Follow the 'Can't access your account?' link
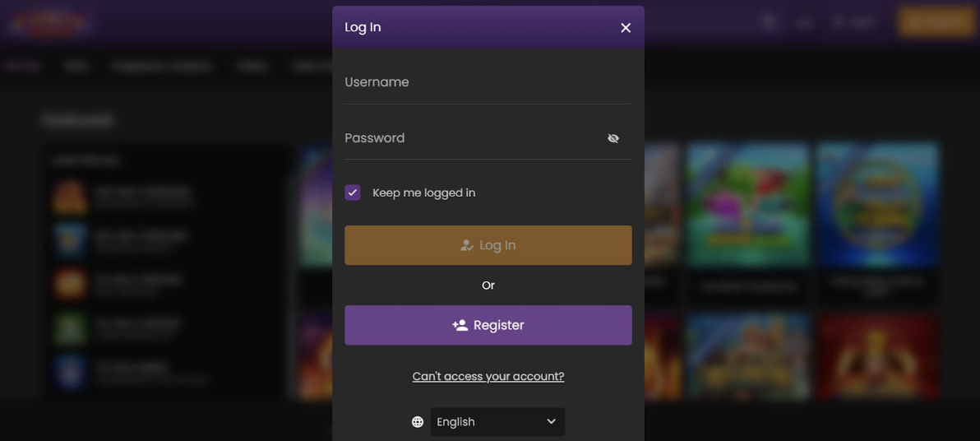980x441 pixels. [x=488, y=377]
